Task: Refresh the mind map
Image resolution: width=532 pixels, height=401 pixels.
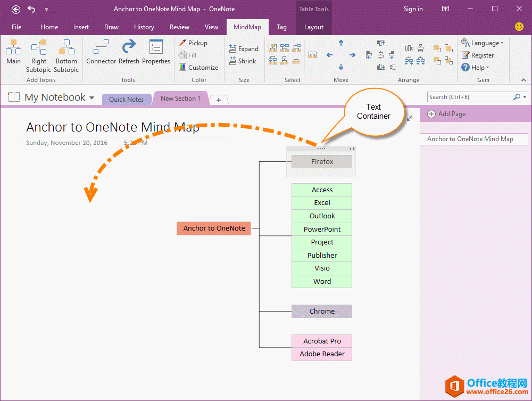Action: [129, 53]
